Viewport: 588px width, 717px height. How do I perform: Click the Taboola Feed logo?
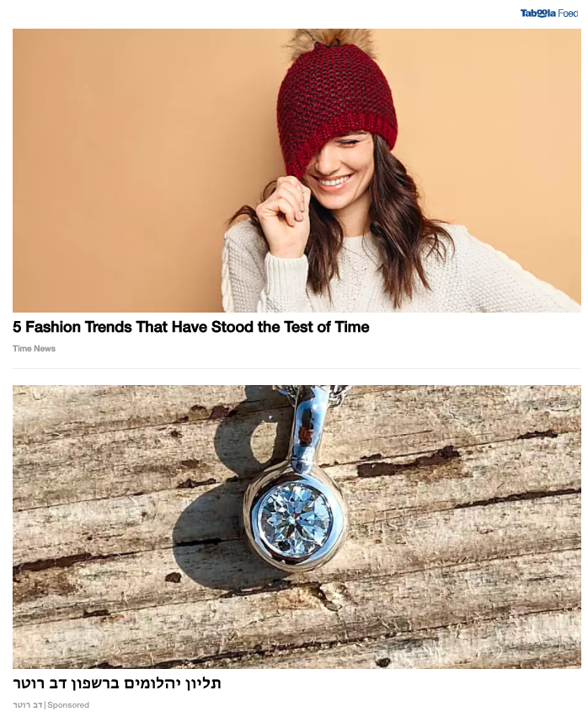(548, 13)
